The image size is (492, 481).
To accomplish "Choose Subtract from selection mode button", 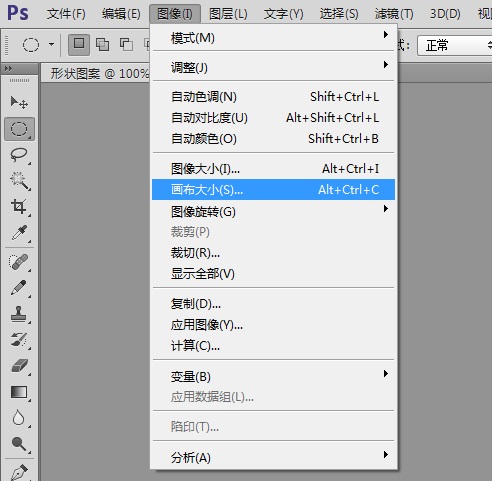I will [x=126, y=44].
